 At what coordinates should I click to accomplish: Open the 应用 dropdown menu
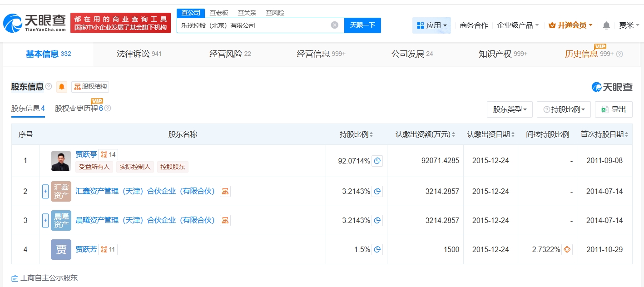click(431, 25)
